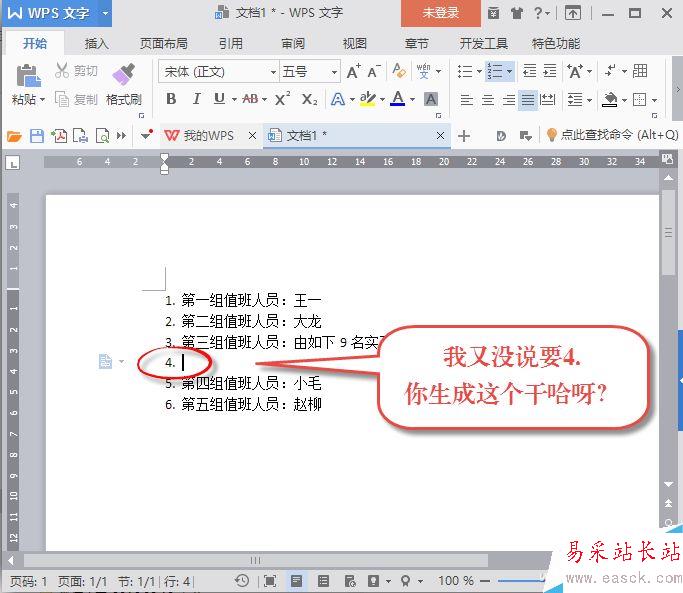Open highlight color dropdown
This screenshot has height=593, width=683.
coord(382,100)
